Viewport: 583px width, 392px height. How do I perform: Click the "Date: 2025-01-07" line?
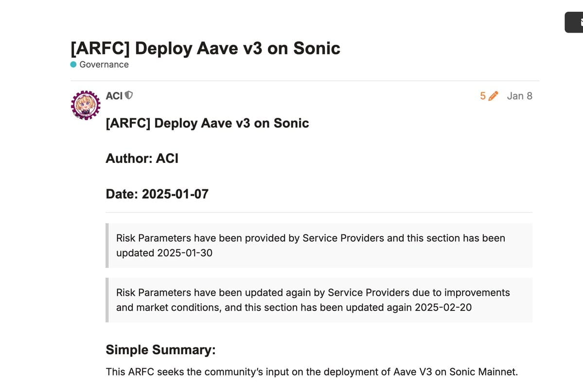point(157,194)
